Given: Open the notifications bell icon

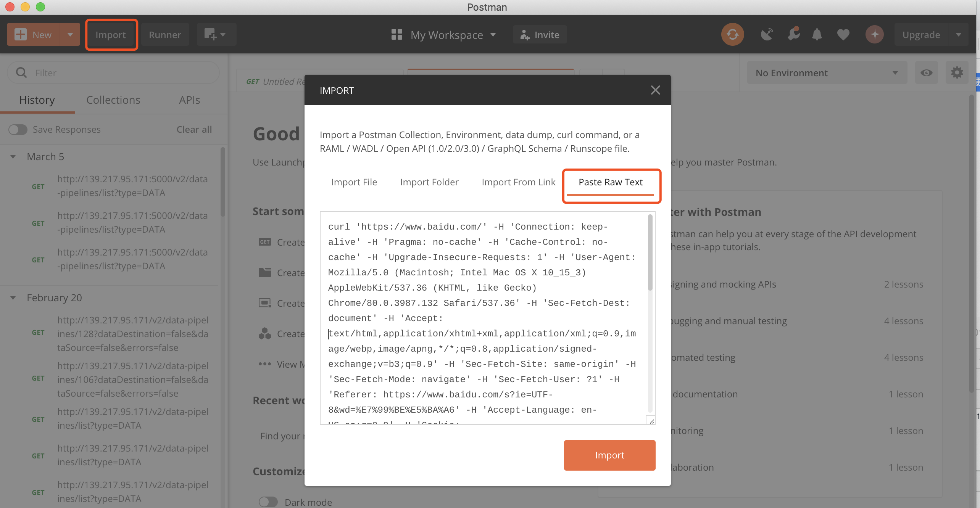Looking at the screenshot, I should (817, 34).
